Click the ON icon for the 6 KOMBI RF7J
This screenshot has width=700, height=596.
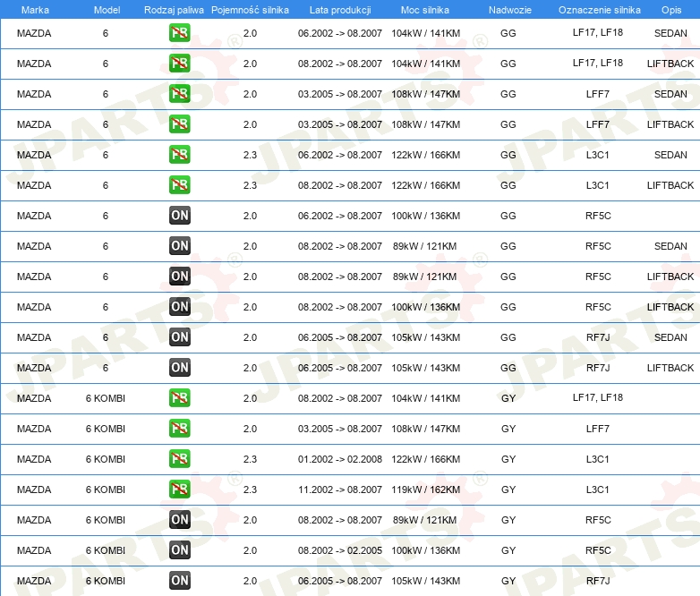179,581
